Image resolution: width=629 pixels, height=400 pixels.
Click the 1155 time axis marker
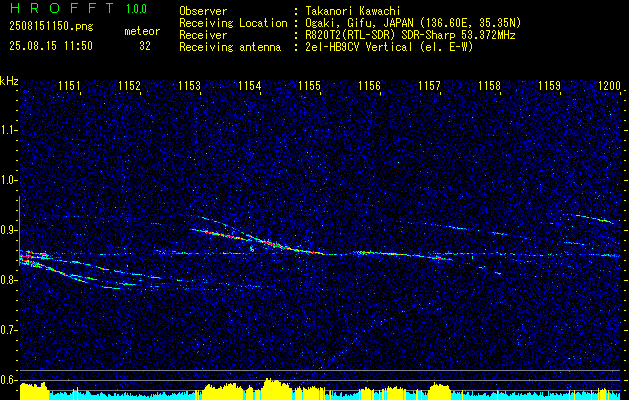pos(309,86)
